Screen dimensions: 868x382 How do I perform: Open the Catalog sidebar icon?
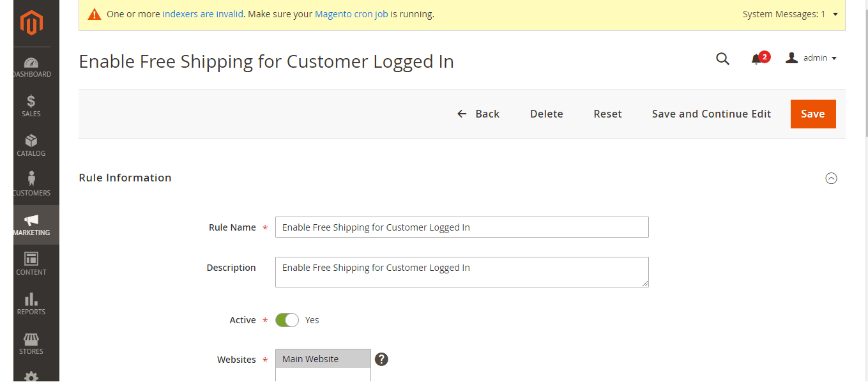(x=31, y=146)
